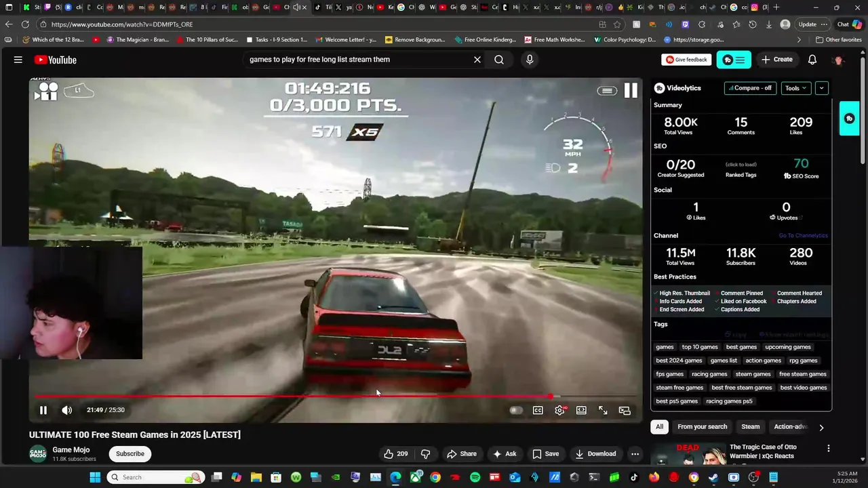Download the video

click(x=596, y=454)
